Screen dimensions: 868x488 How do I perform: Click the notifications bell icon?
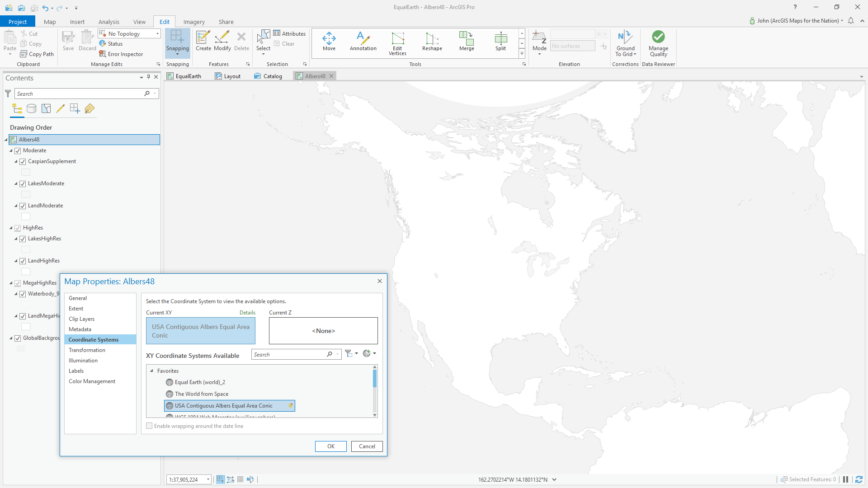(x=851, y=21)
